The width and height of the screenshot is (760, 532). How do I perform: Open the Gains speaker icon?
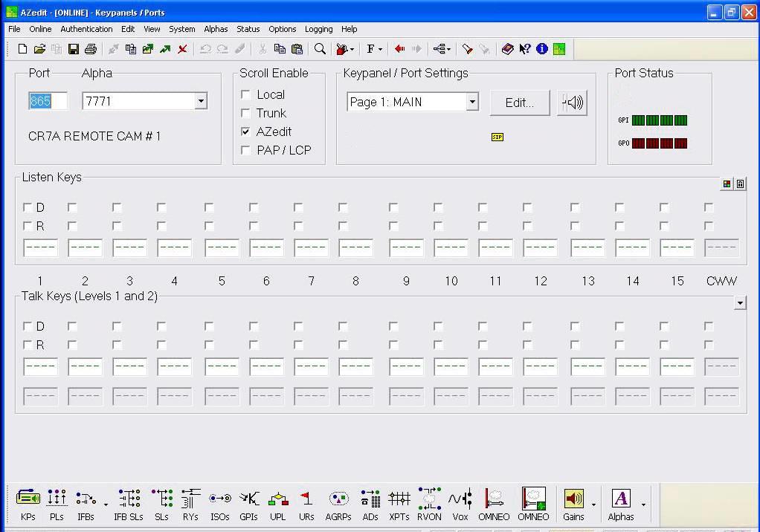click(573, 504)
